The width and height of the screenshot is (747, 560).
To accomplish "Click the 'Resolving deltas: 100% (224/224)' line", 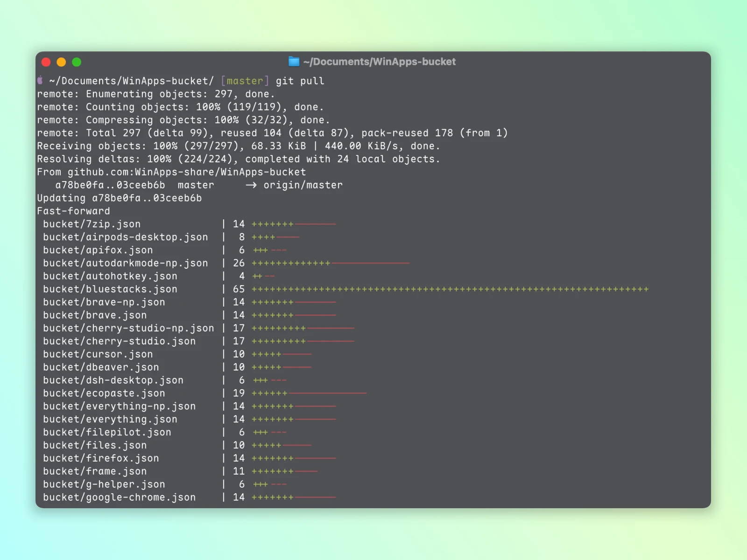I will click(x=239, y=159).
